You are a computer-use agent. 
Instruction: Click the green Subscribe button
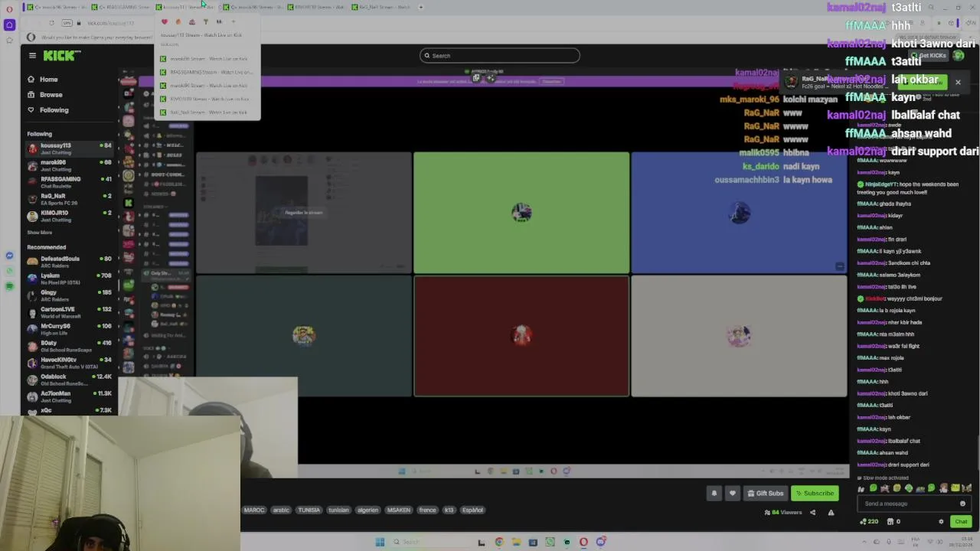[814, 494]
